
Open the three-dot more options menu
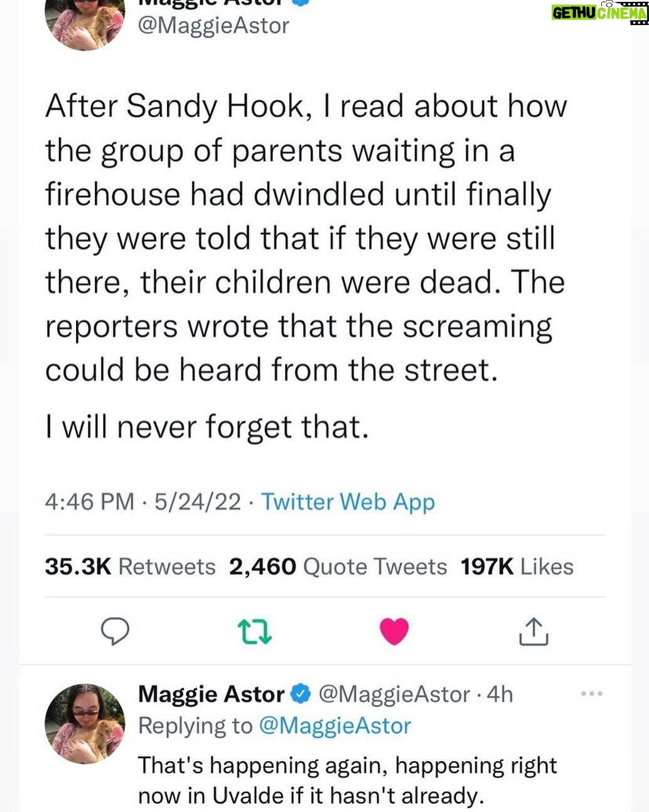click(591, 694)
